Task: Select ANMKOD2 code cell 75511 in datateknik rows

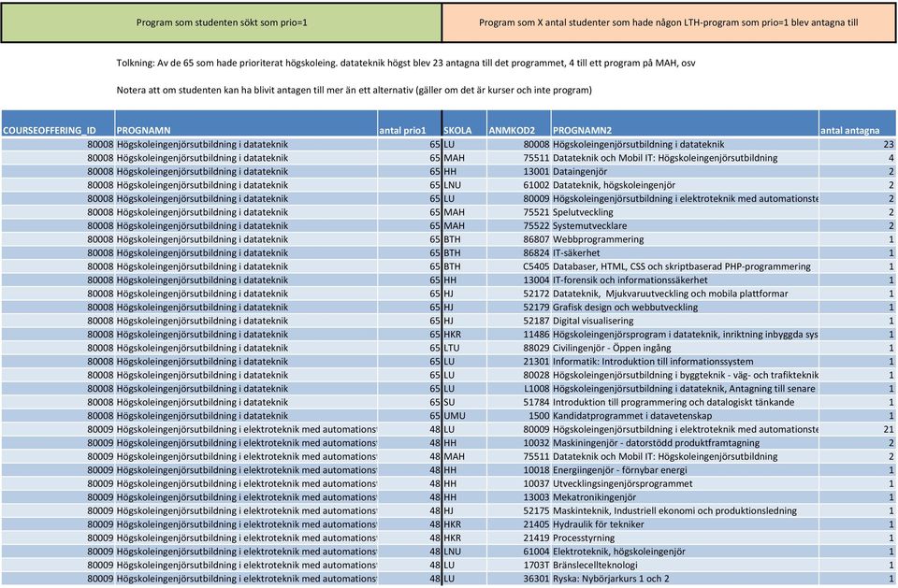Action: [519, 158]
